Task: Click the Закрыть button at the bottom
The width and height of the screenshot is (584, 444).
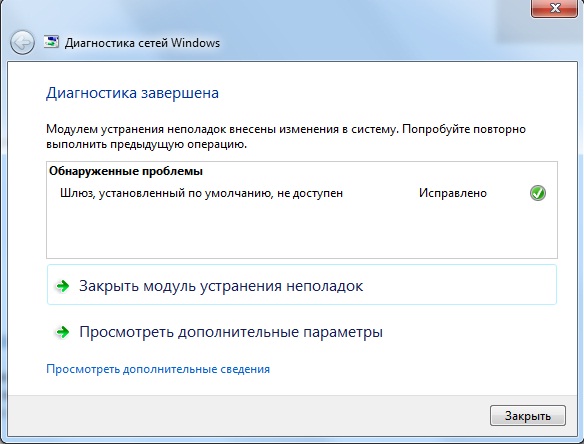Action: tap(528, 416)
